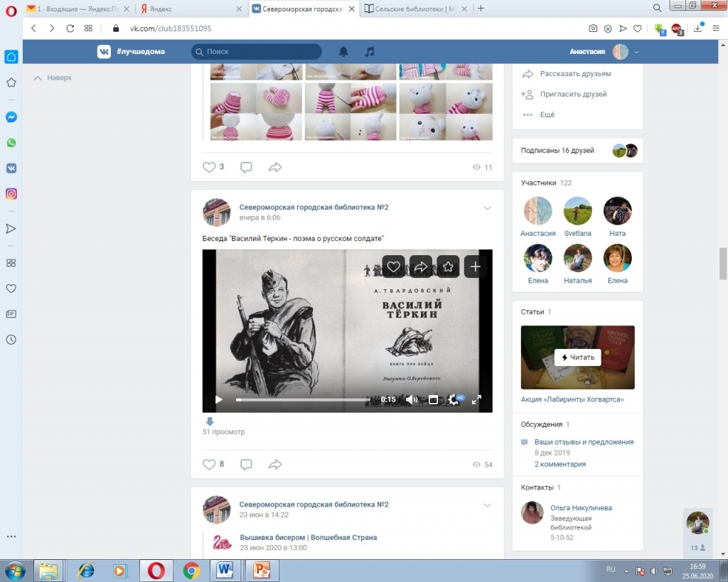This screenshot has height=582, width=728.
Task: Open Ваши отзывы и предложения discussion
Action: tap(584, 442)
